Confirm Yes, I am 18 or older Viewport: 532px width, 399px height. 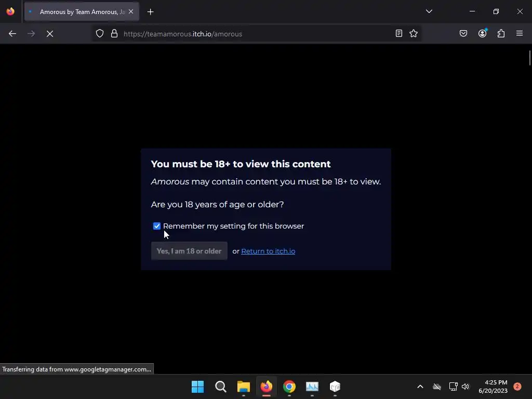(189, 251)
